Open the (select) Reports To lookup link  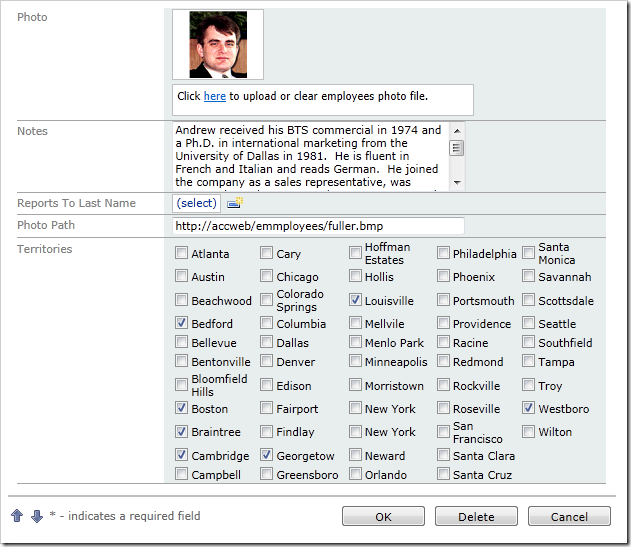coord(196,203)
